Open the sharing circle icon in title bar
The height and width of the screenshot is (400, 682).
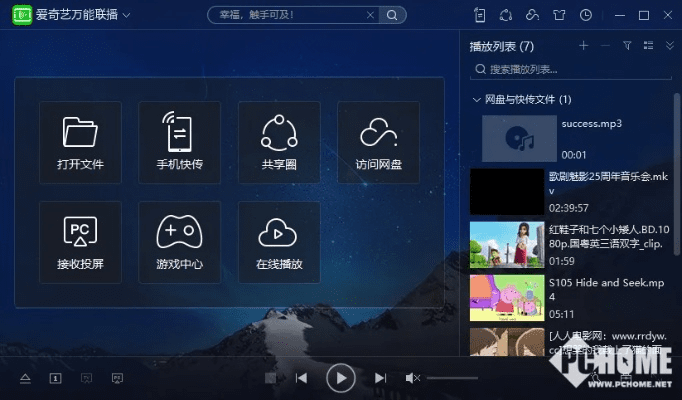click(506, 15)
